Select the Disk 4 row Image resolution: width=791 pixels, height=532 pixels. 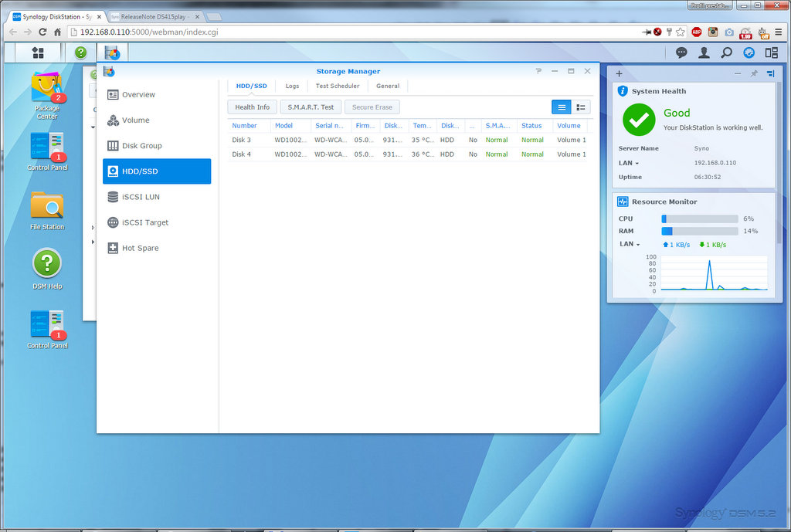click(x=409, y=154)
